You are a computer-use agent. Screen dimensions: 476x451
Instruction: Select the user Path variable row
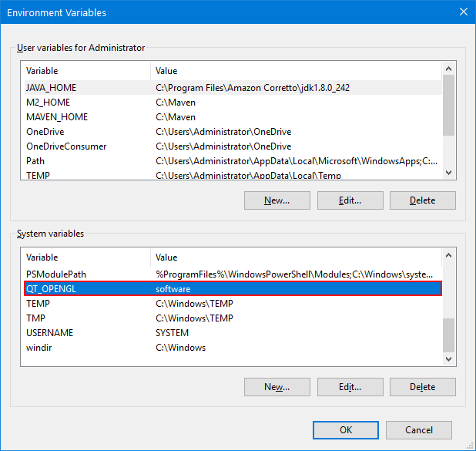point(233,161)
